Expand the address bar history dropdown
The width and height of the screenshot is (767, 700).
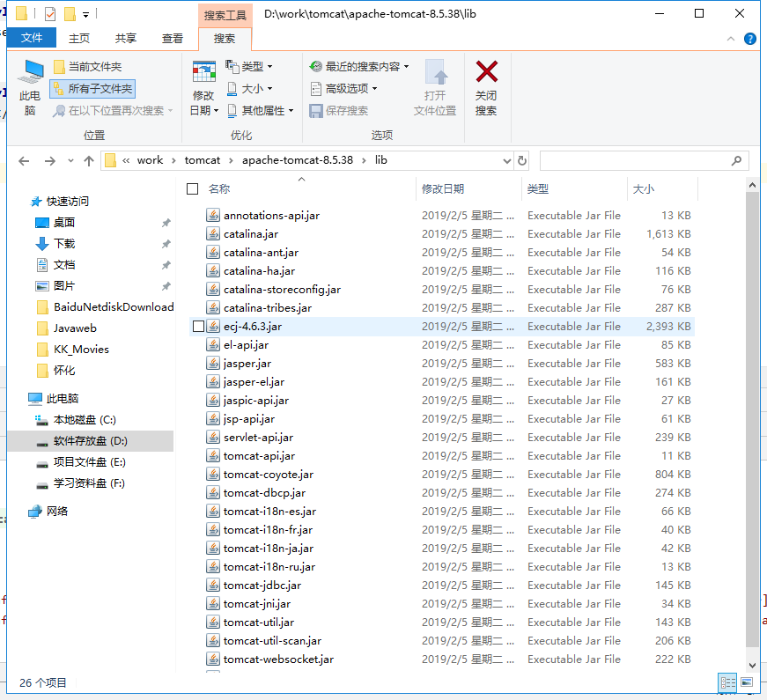tap(506, 161)
